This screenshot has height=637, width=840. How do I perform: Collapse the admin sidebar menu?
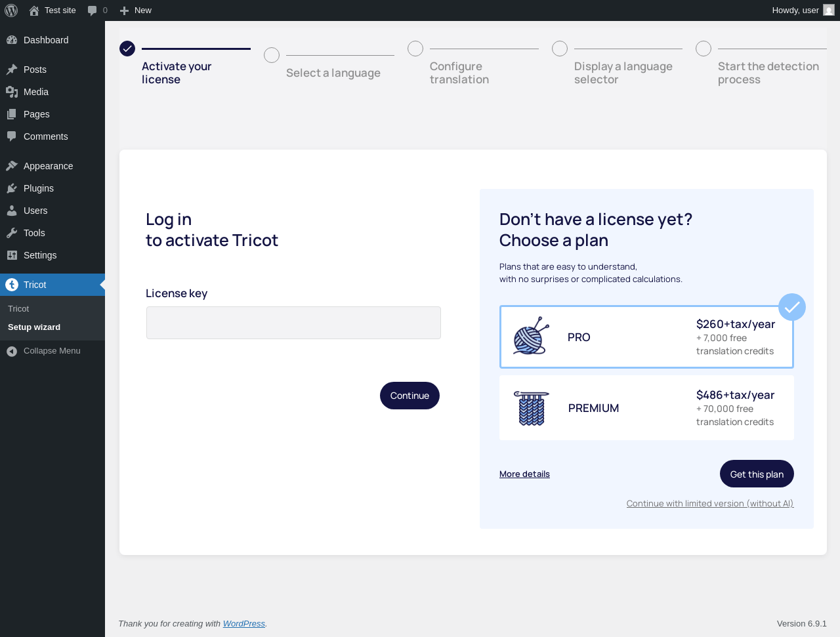52,351
